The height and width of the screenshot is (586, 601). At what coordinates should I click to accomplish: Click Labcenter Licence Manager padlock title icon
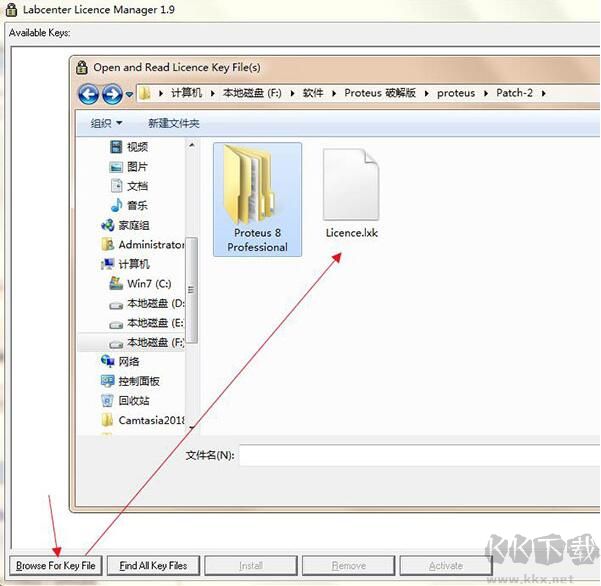coord(11,10)
